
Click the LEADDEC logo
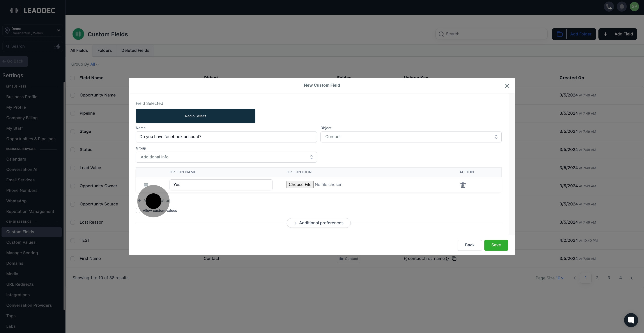pyautogui.click(x=33, y=11)
